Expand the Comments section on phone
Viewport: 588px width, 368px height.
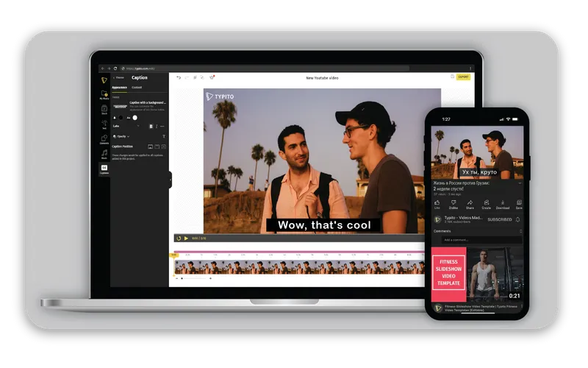coord(520,231)
